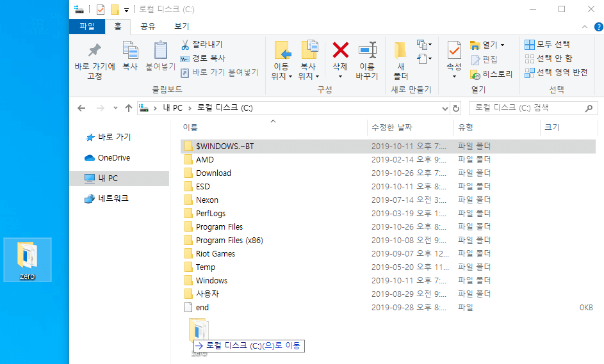Customize the quick access toolbar dropdown
The height and width of the screenshot is (364, 604).
pyautogui.click(x=126, y=10)
